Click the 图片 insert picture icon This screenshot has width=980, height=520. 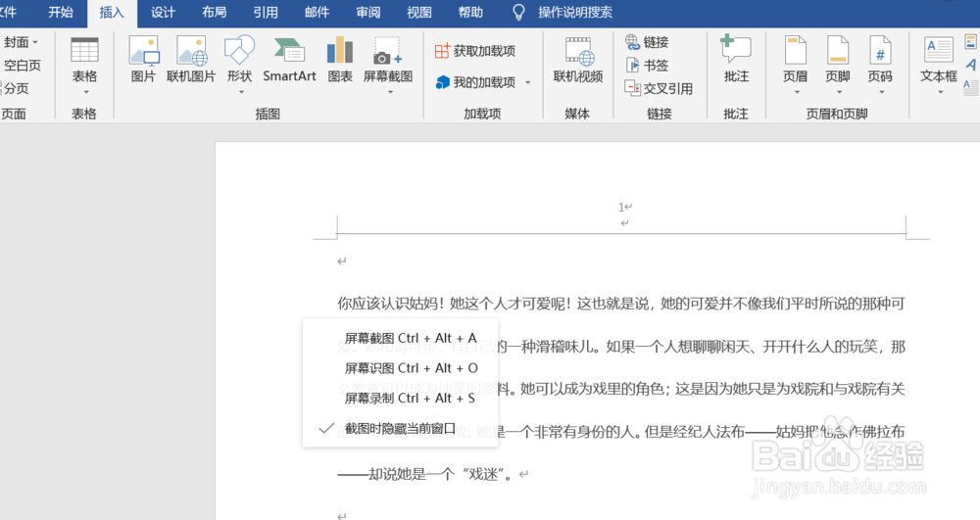[144, 51]
